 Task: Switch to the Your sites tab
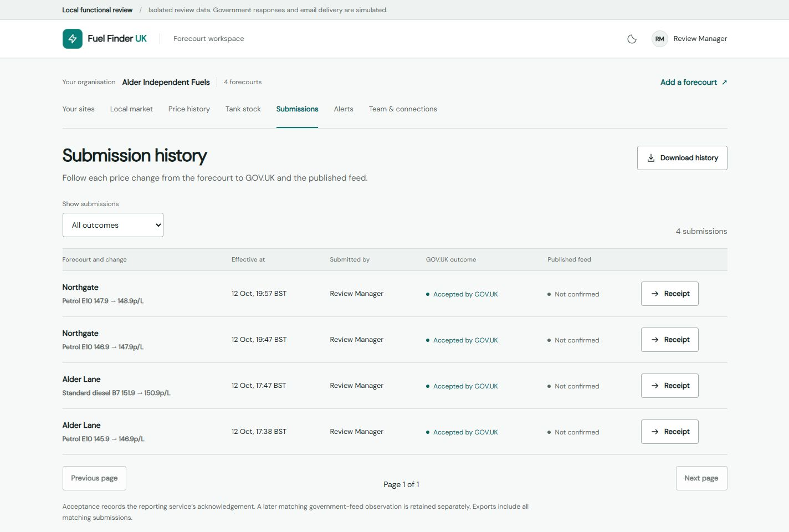[x=78, y=109]
